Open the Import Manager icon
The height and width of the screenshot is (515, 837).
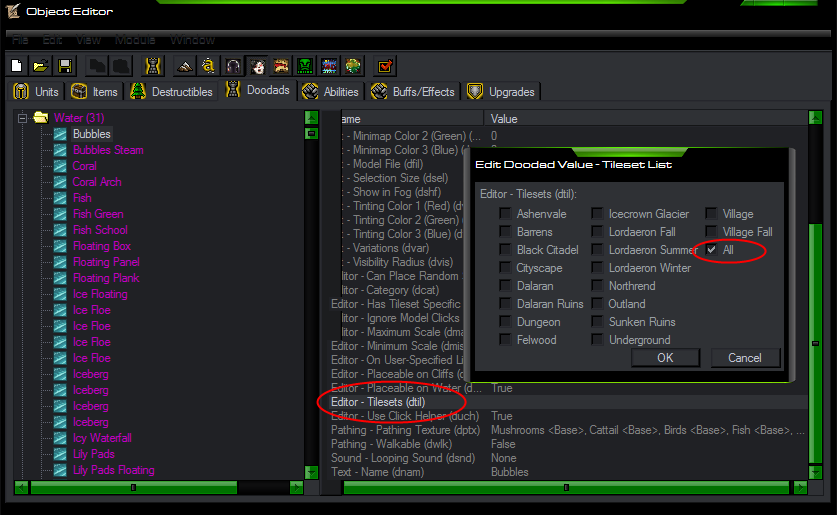pyautogui.click(x=353, y=66)
